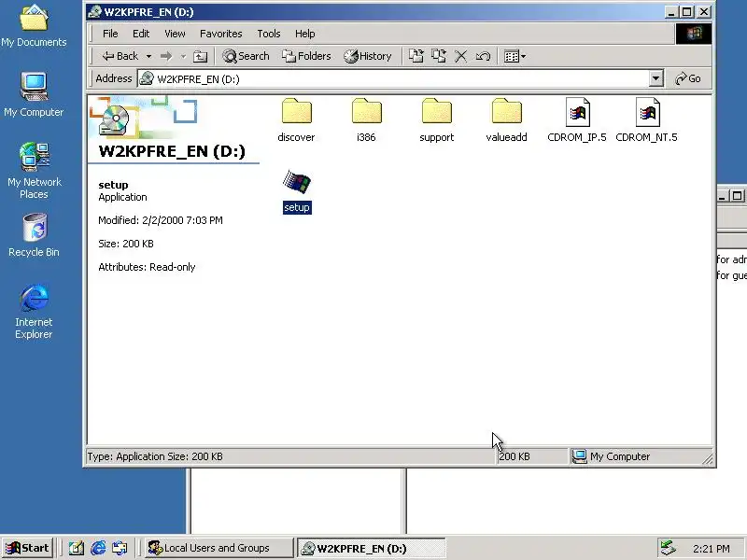Open the Recycle Bin desktop icon

34,235
